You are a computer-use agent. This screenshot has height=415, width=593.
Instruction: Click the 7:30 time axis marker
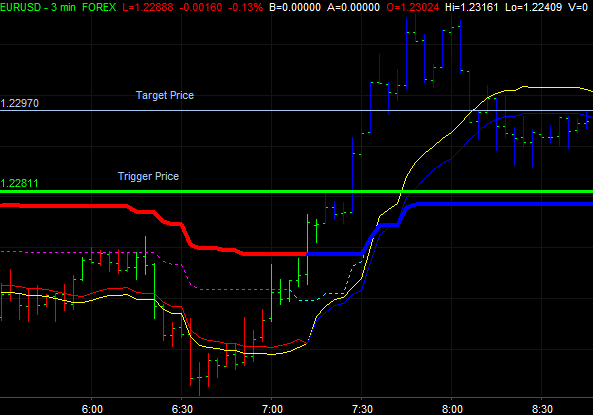(x=362, y=409)
